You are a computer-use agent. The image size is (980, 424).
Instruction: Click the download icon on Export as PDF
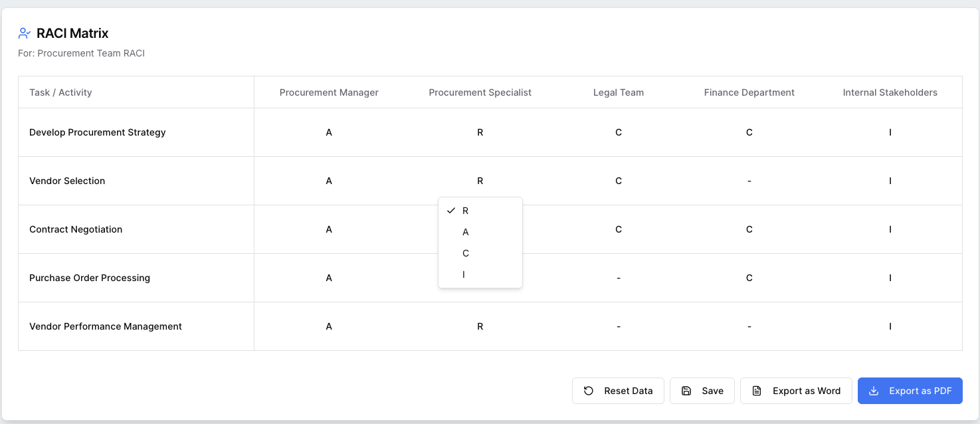pyautogui.click(x=874, y=391)
